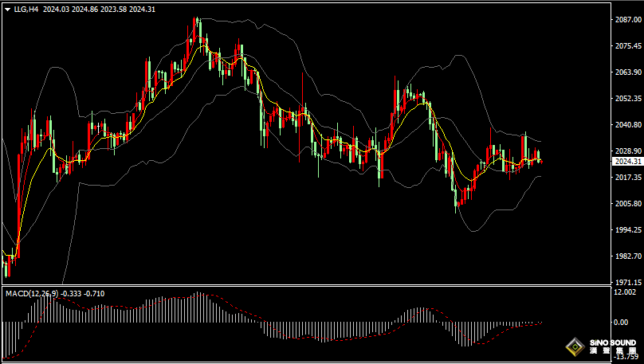Click the 1971.15 price axis label
Screen dimensions: 644x364
click(x=626, y=282)
